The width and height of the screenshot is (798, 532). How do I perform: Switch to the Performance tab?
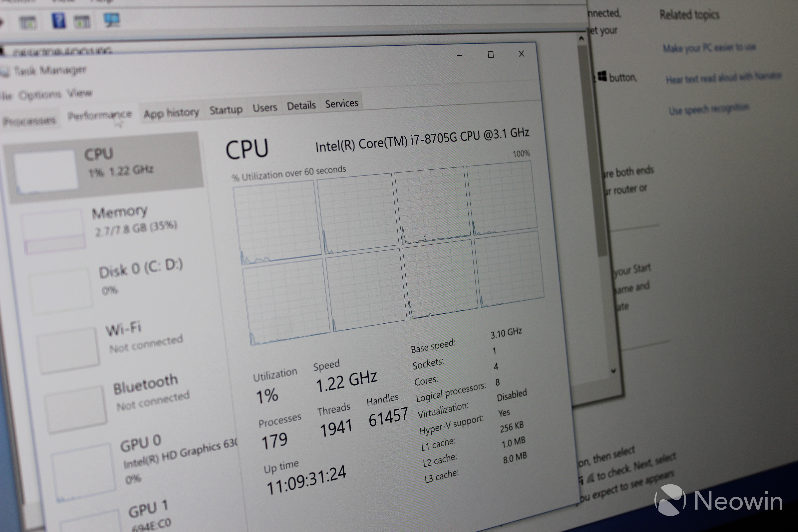(x=99, y=115)
